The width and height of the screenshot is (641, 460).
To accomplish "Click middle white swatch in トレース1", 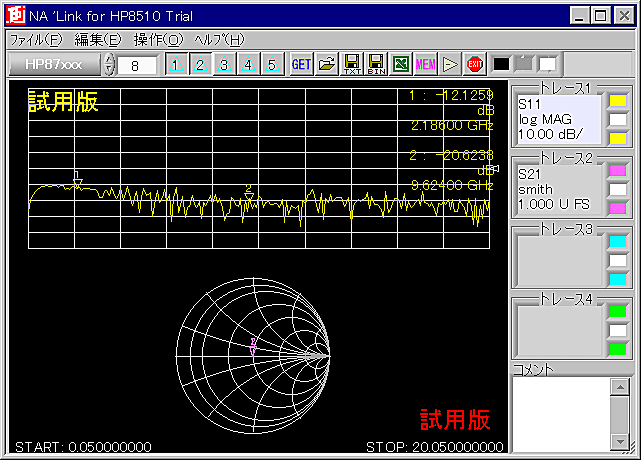I will pos(618,119).
